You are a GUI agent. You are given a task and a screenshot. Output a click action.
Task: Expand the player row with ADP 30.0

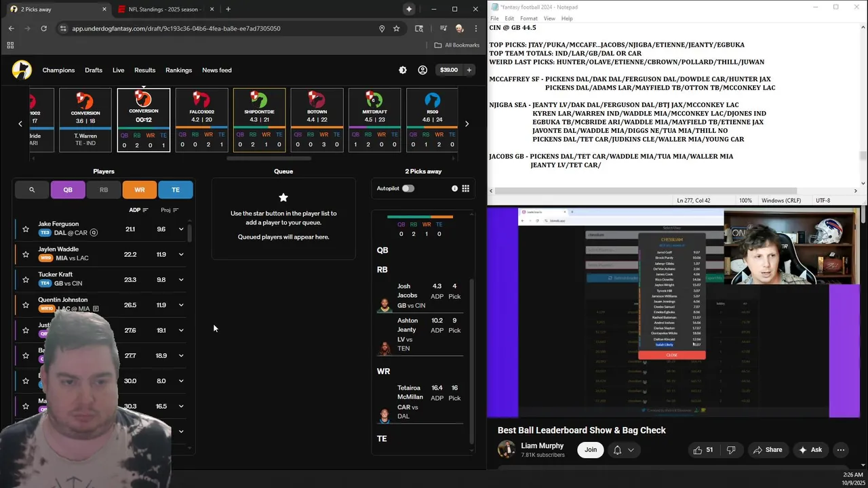point(181,381)
